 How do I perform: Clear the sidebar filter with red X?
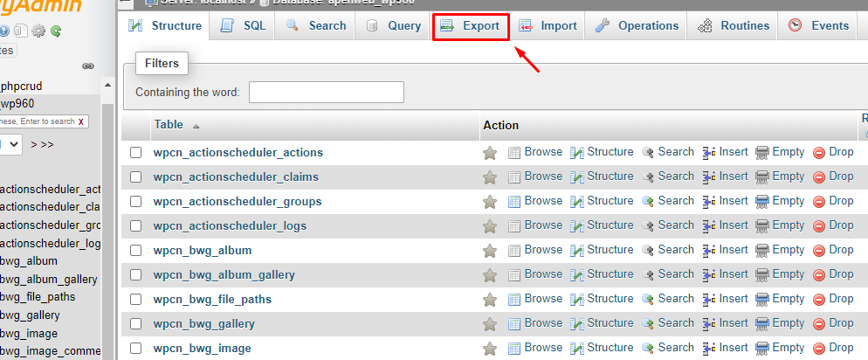(81, 121)
